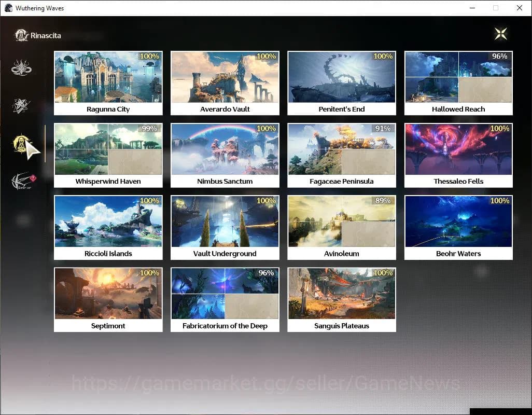This screenshot has width=532, height=415.
Task: Click the highlighted gold Rinascita sidebar emblem
Action: pyautogui.click(x=22, y=144)
